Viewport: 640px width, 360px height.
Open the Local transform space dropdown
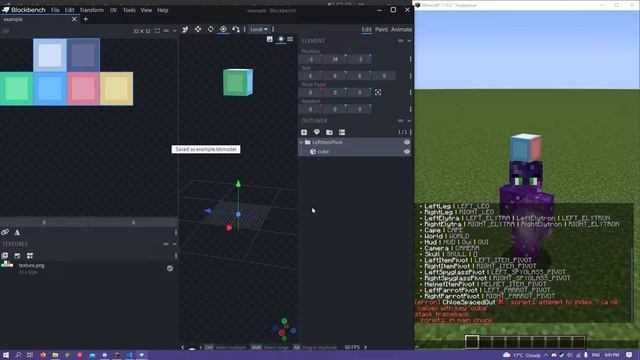pyautogui.click(x=259, y=29)
